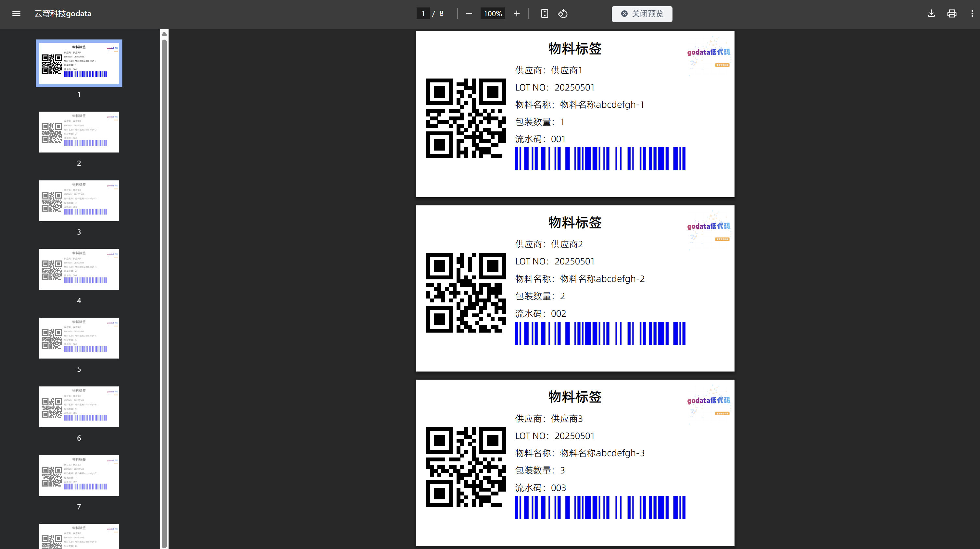980x549 pixels.
Task: Click 流水码: 002 text
Action: pyautogui.click(x=541, y=314)
